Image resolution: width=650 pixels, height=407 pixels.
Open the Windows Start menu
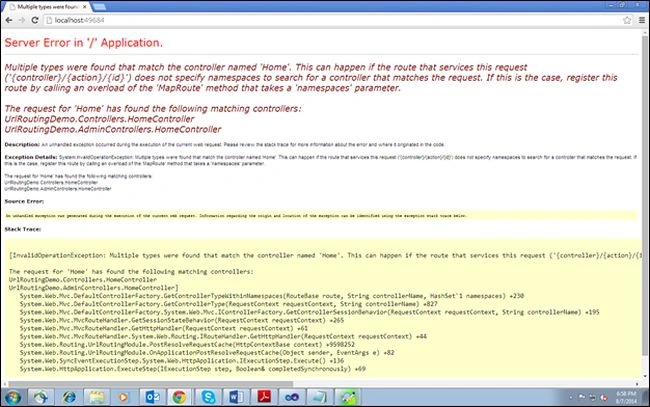pyautogui.click(x=13, y=397)
